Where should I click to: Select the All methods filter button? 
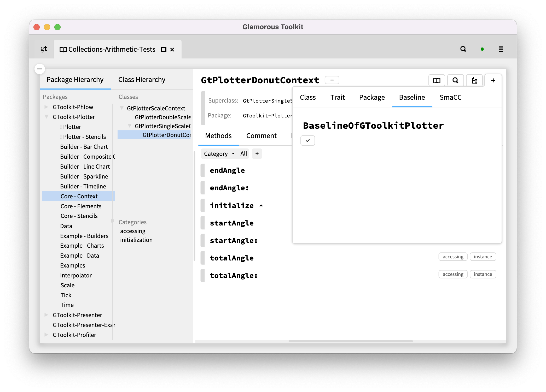click(x=243, y=154)
